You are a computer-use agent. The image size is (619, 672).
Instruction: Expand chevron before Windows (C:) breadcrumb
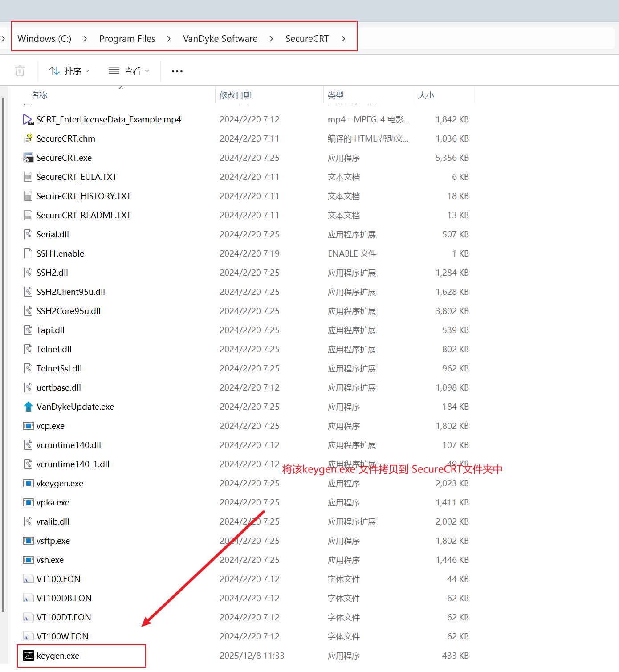click(3, 39)
